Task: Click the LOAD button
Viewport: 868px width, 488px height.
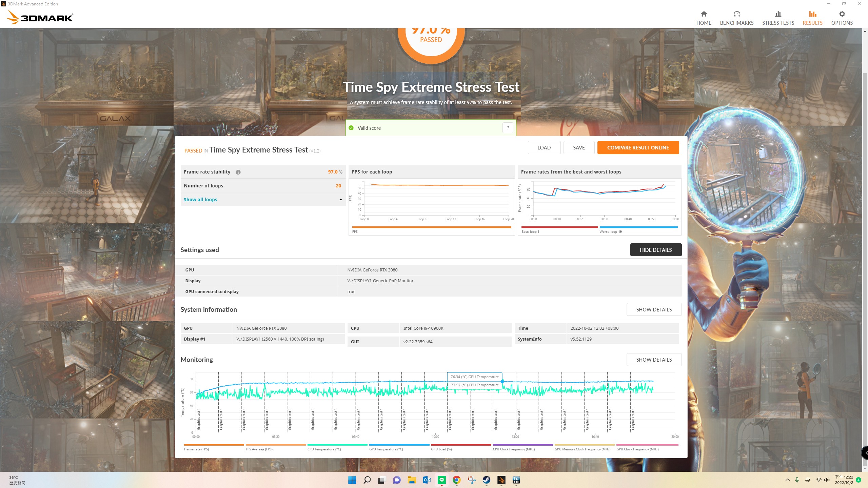Action: (x=544, y=147)
